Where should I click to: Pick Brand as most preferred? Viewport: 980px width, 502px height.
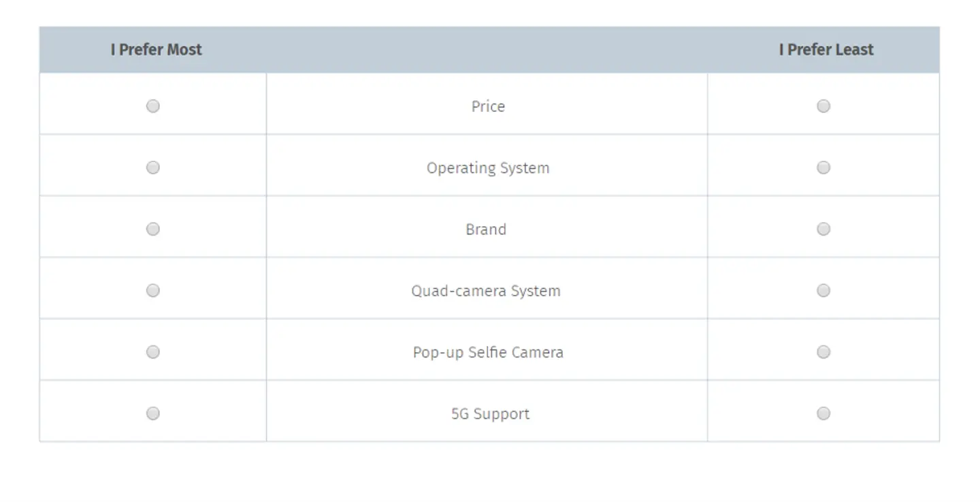click(153, 229)
